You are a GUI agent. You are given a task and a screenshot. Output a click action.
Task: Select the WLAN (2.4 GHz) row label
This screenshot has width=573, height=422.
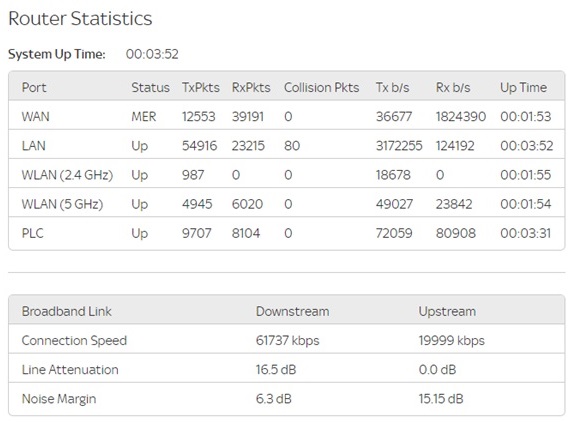tap(67, 175)
